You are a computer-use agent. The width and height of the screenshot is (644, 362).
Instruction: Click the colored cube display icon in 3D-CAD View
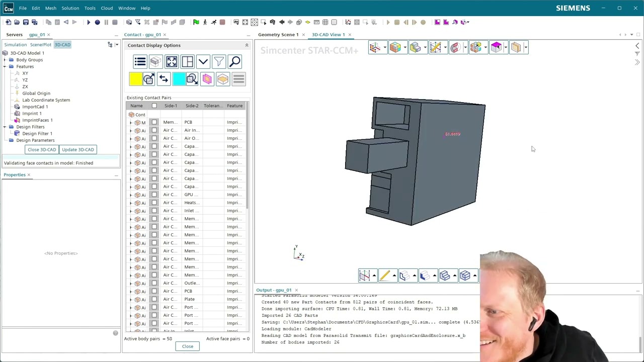tap(395, 47)
